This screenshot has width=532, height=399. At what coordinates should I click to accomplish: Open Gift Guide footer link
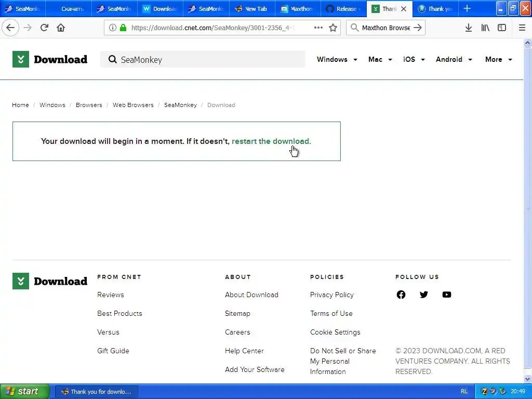(113, 351)
